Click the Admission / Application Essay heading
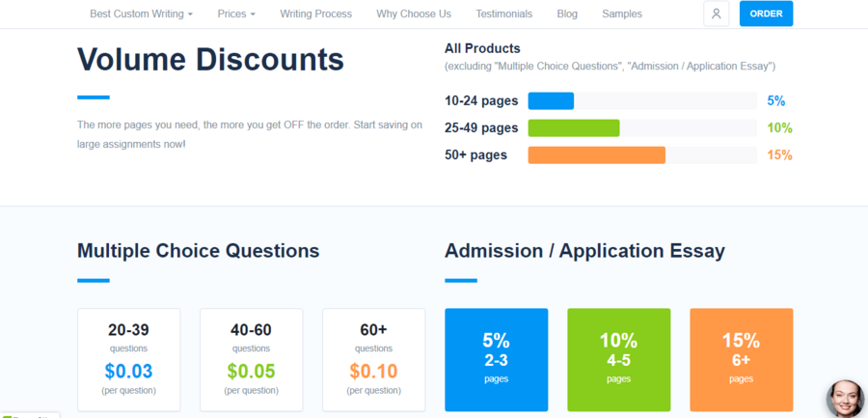Viewport: 868px width, 418px height. [584, 251]
